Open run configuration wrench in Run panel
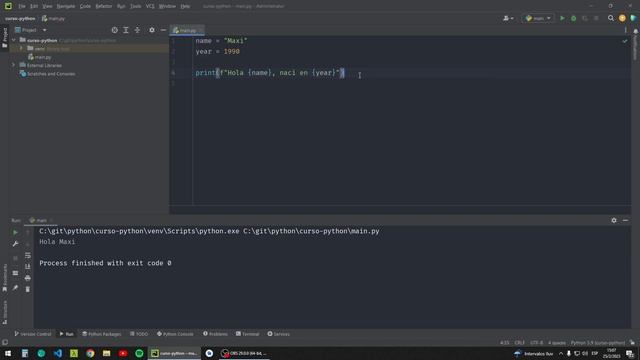 point(16,244)
